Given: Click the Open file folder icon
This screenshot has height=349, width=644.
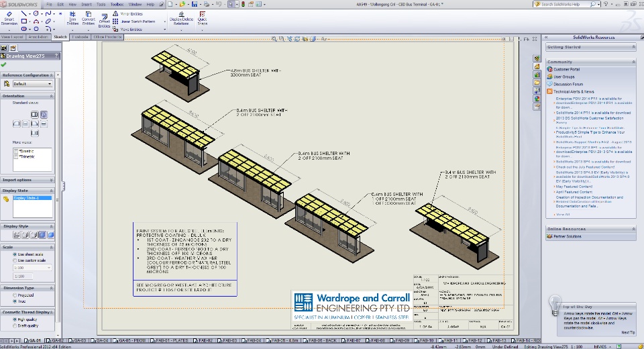Looking at the screenshot, I should point(182,4).
